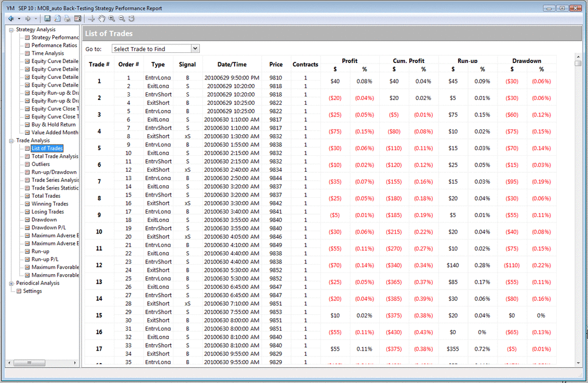Click the price 9853 cell in order 29
The height and width of the screenshot is (383, 588).
[x=276, y=312]
